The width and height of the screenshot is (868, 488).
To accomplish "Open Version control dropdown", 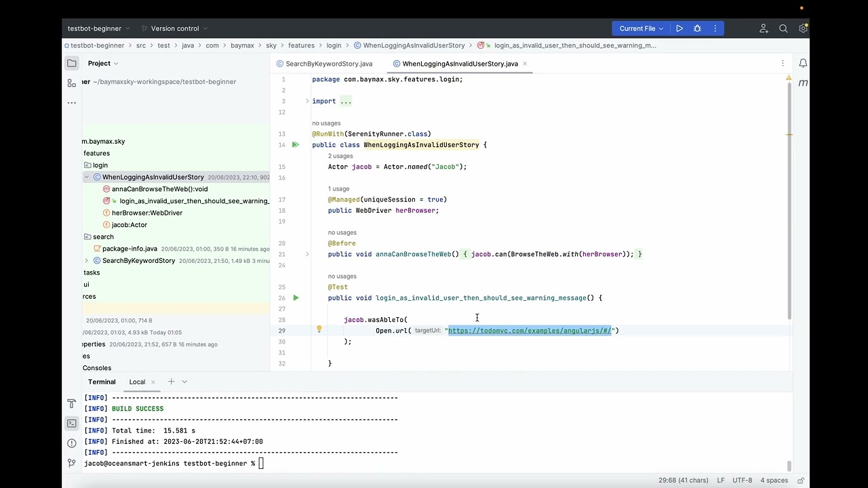I will coord(174,28).
